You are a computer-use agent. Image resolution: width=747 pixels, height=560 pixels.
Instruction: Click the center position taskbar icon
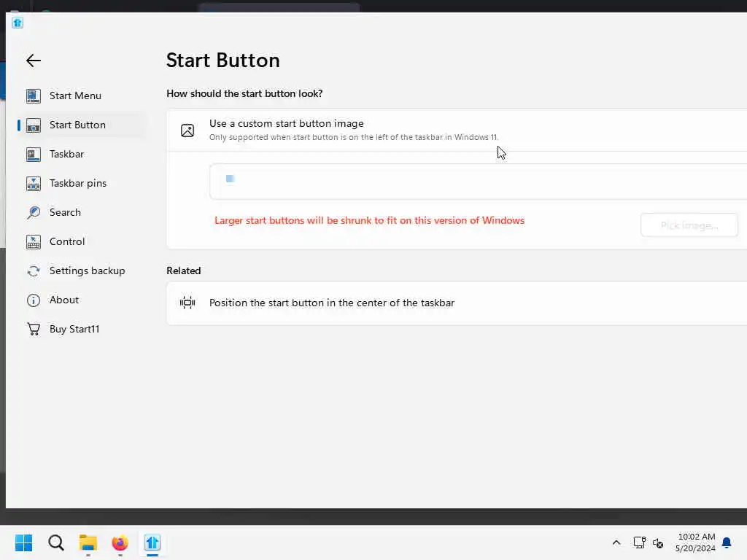pyautogui.click(x=187, y=303)
